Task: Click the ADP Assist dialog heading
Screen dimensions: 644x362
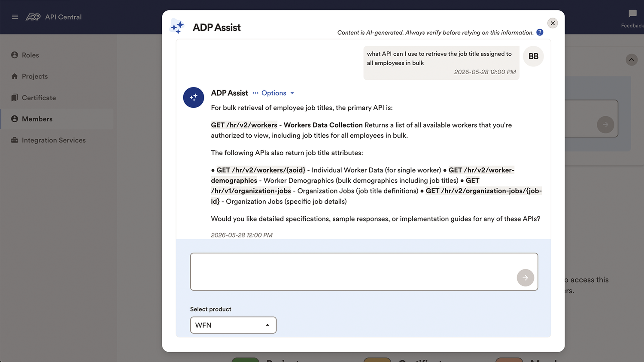Action: pyautogui.click(x=216, y=27)
